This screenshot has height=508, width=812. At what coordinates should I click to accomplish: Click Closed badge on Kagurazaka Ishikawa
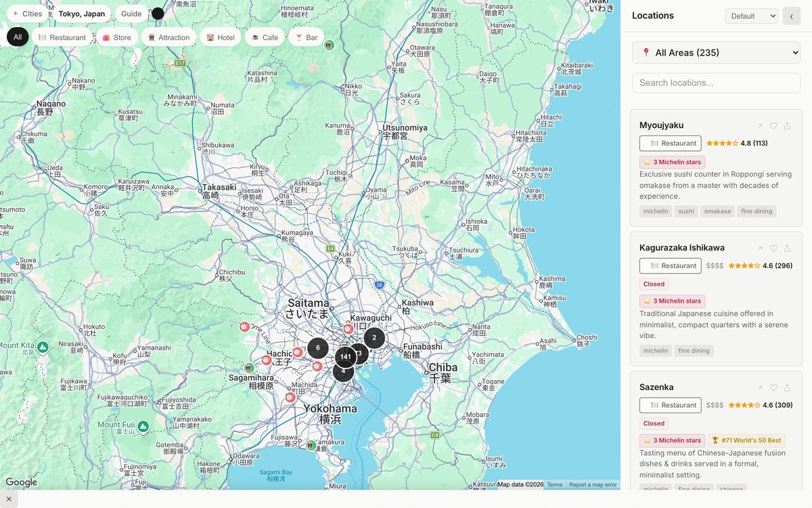tap(654, 284)
